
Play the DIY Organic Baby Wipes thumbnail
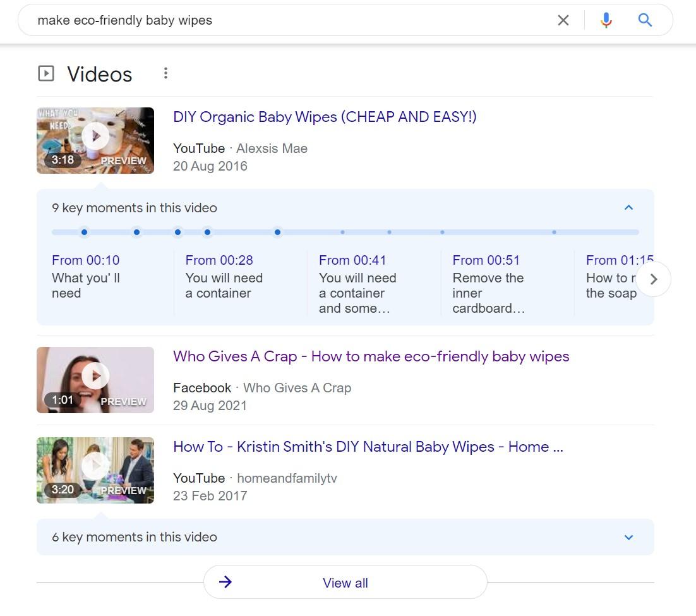pyautogui.click(x=95, y=140)
